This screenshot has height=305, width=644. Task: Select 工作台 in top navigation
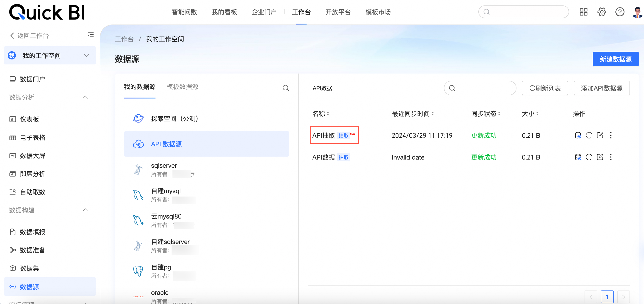click(301, 12)
